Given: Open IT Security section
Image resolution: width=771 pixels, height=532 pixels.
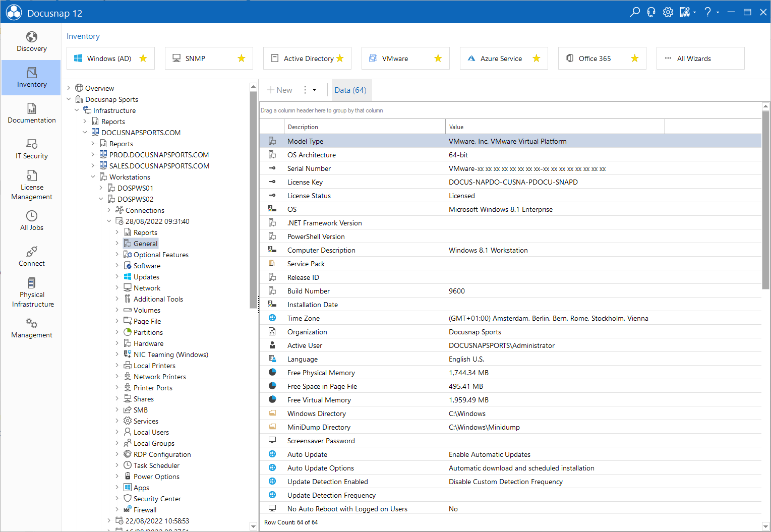Looking at the screenshot, I should [x=31, y=149].
